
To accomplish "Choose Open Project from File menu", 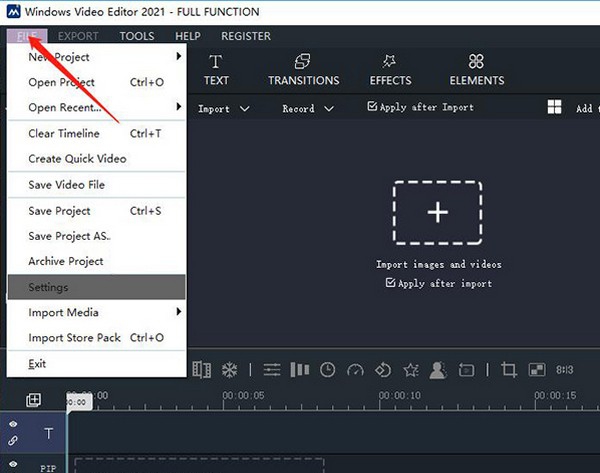I will coord(97,82).
